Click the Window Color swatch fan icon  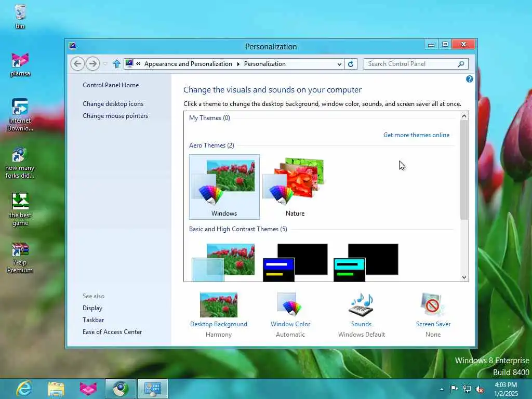289,304
